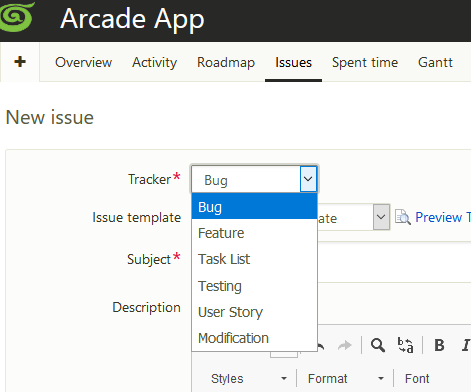Collapse the Tracker dropdown arrow

click(x=308, y=179)
